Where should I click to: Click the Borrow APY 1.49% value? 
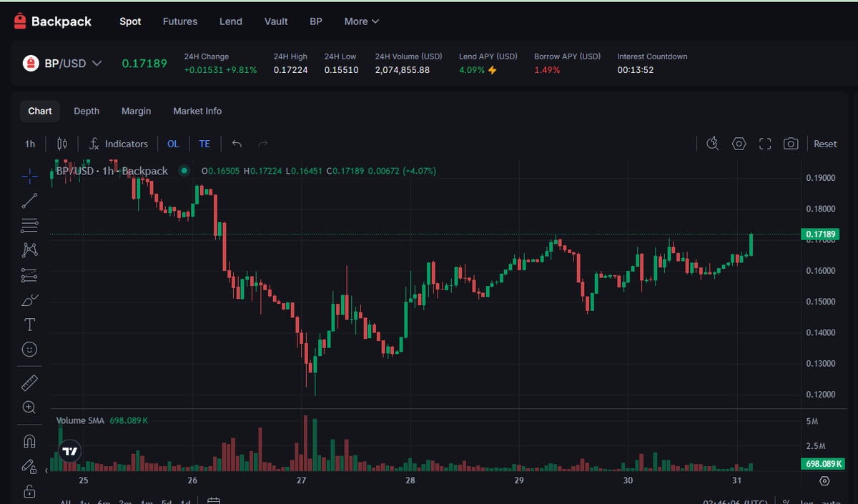click(547, 70)
